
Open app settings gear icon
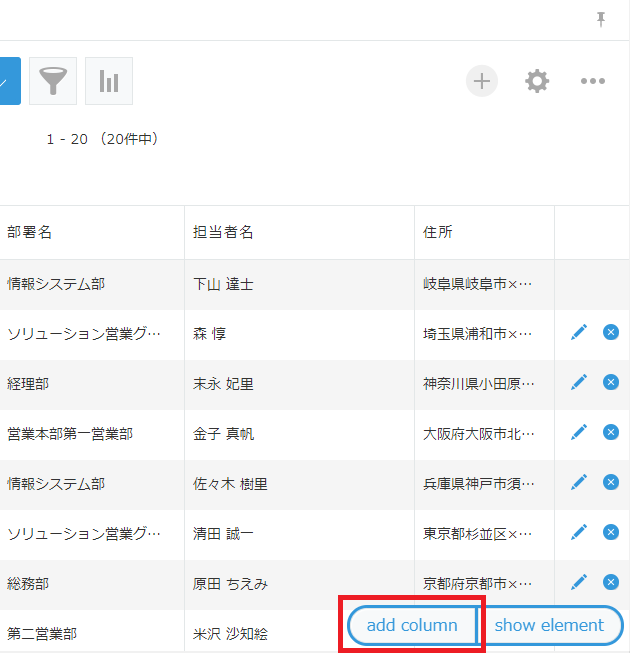[x=537, y=81]
